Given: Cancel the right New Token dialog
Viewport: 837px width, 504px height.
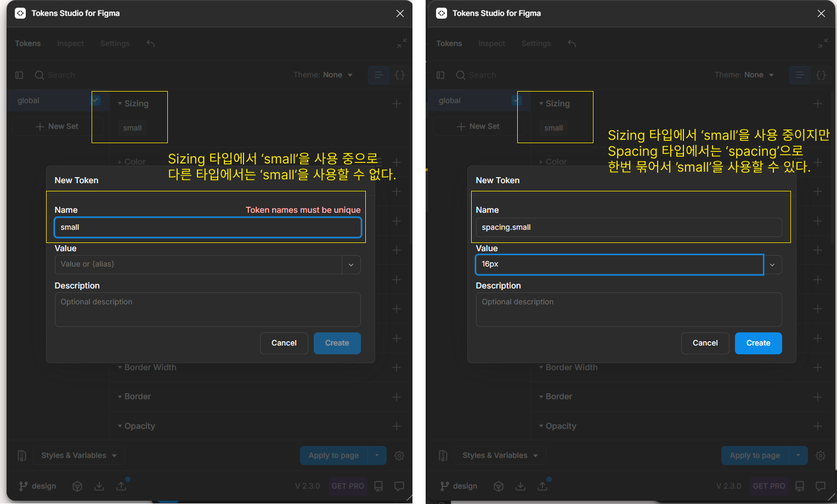Looking at the screenshot, I should [x=705, y=343].
